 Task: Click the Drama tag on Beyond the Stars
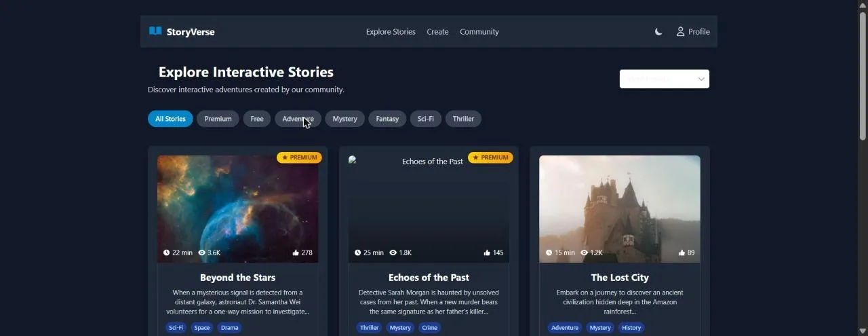click(x=230, y=328)
